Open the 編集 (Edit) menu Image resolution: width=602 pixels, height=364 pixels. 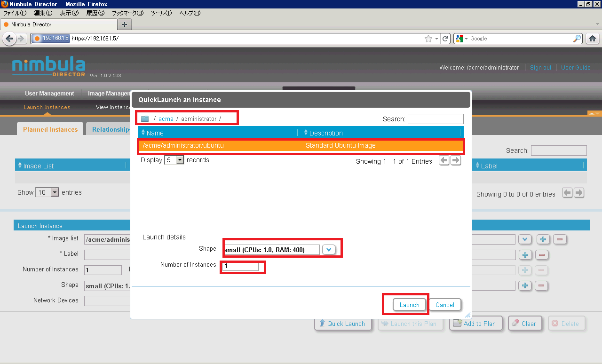[x=43, y=13]
